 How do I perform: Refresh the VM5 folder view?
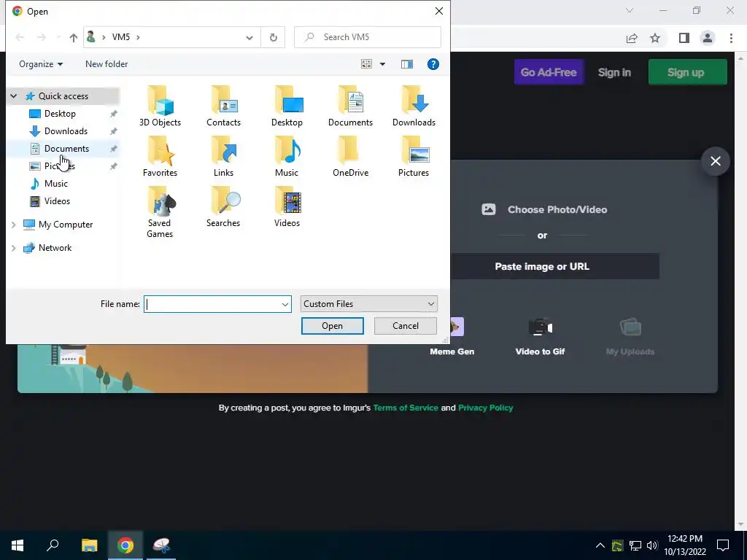click(273, 37)
